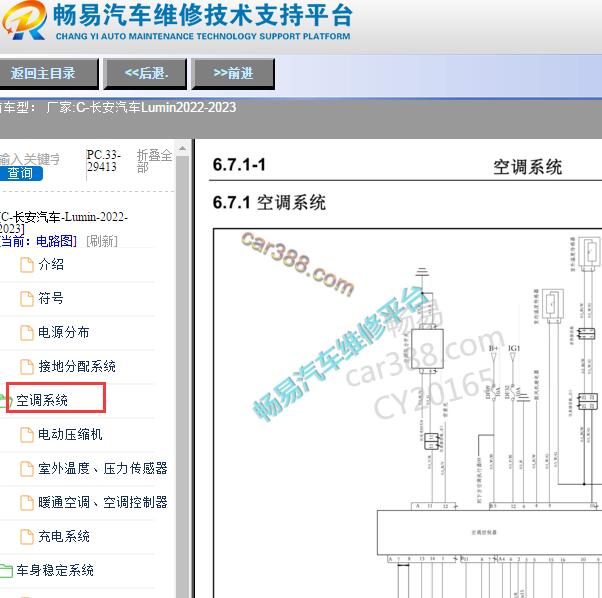Click the sidebar vertical scrollbar track
This screenshot has height=598, width=602.
183,376
